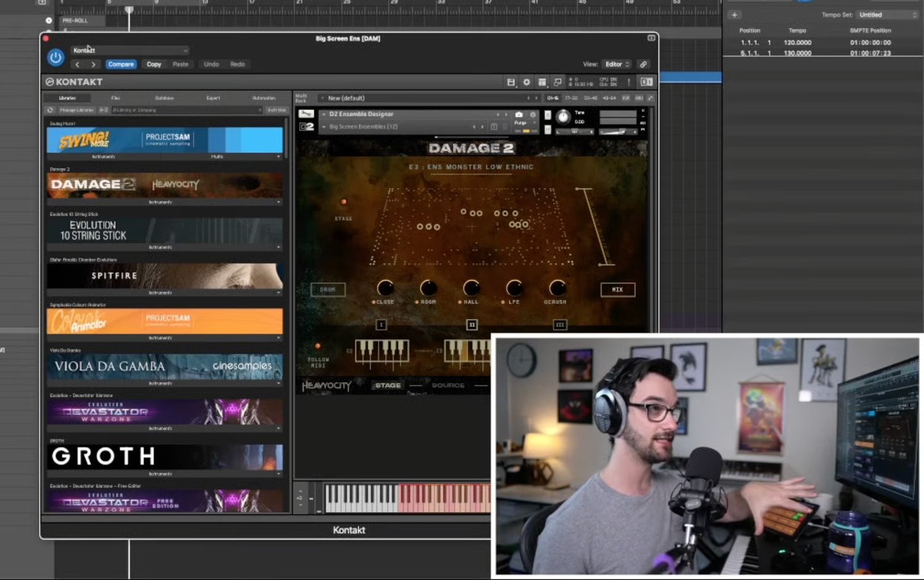Toggle the Stage indicator light
Image resolution: width=924 pixels, height=580 pixels.
pyautogui.click(x=344, y=201)
